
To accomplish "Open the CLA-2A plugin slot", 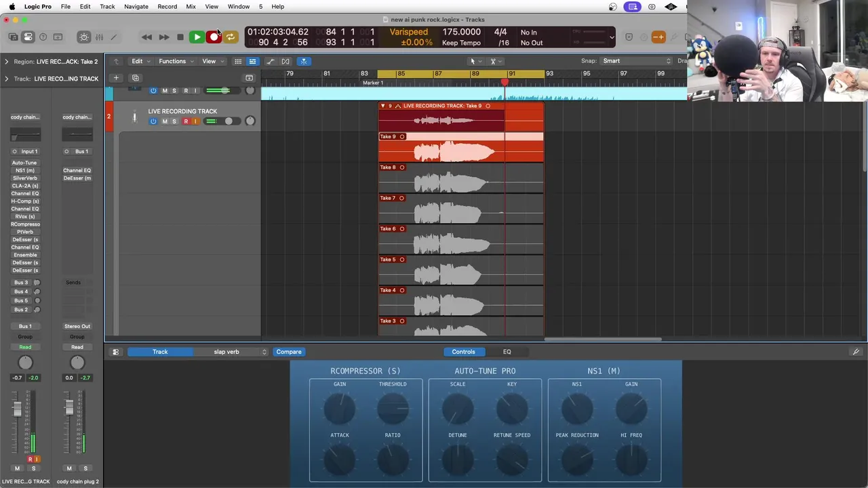I will 25,186.
